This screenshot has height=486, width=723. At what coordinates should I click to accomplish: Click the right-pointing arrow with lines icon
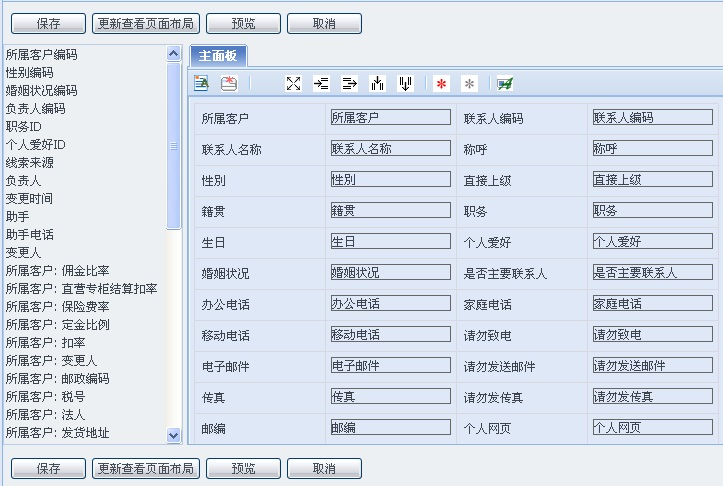click(x=349, y=84)
